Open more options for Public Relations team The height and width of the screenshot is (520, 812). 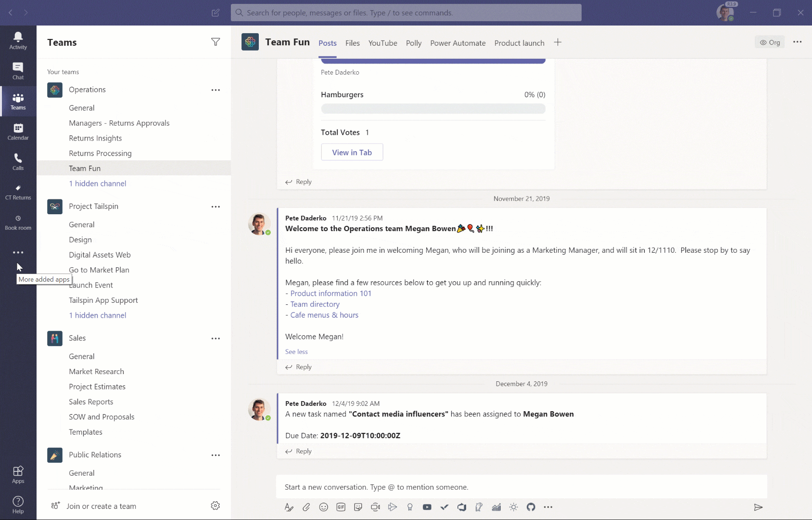coord(216,455)
